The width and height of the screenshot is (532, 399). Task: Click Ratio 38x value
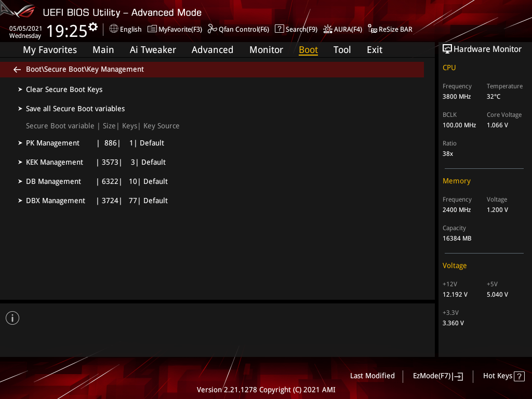coord(447,154)
